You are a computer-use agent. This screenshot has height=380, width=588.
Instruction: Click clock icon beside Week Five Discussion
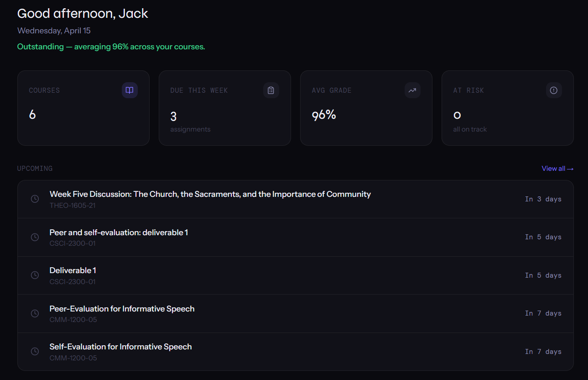pyautogui.click(x=35, y=199)
